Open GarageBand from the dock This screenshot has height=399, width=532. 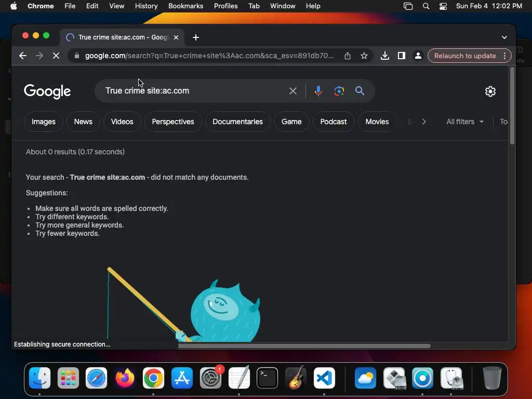296,378
